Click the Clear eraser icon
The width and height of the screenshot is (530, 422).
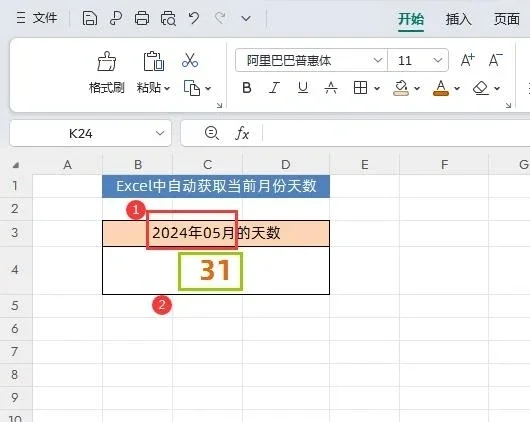(x=481, y=88)
